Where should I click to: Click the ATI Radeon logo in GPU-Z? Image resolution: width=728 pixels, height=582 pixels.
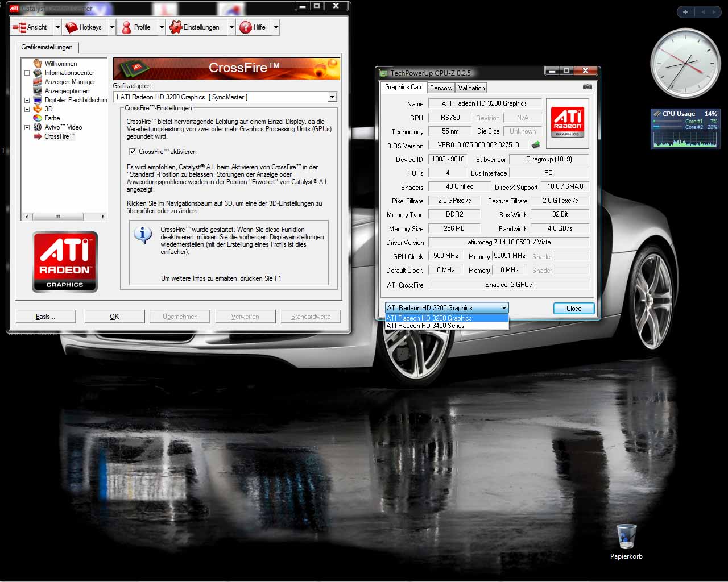pos(568,122)
